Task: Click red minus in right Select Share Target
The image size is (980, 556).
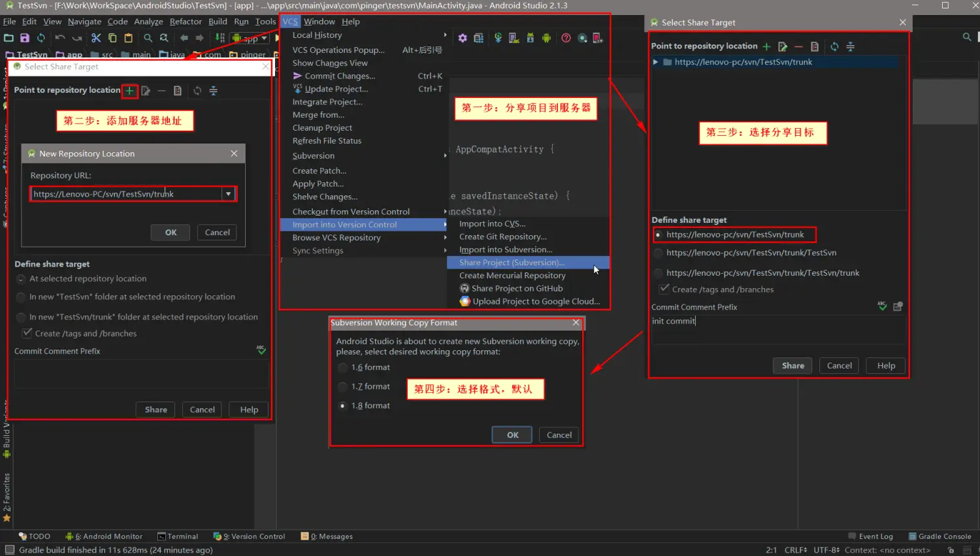Action: 798,46
